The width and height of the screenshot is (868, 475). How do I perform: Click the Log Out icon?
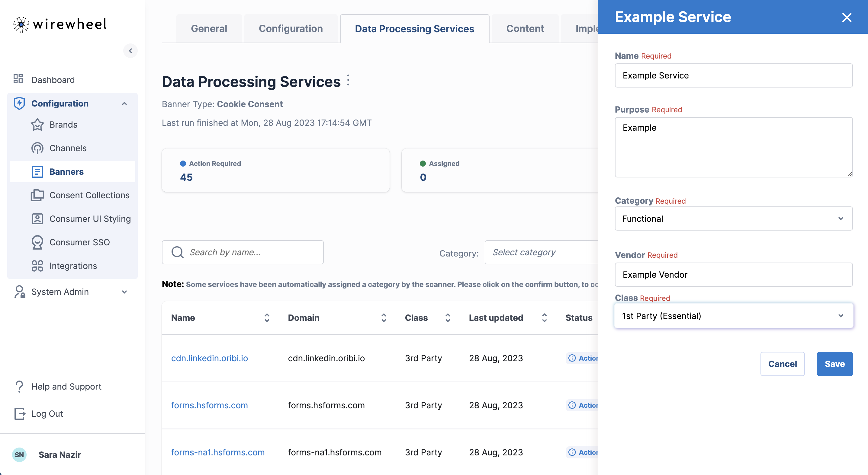tap(20, 413)
